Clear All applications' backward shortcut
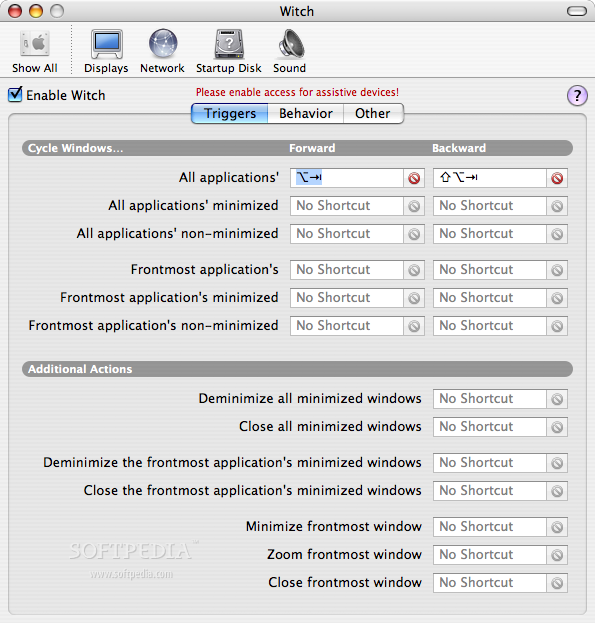Image resolution: width=595 pixels, height=623 pixels. (x=557, y=178)
